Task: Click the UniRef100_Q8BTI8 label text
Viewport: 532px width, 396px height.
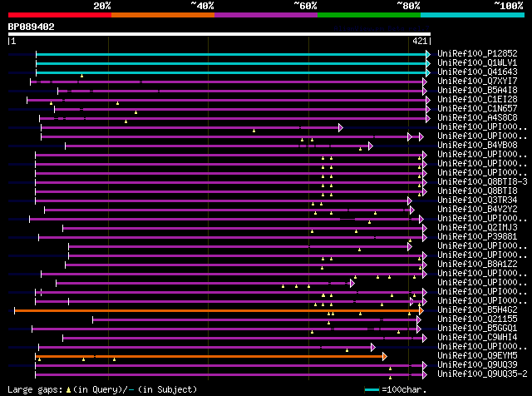Action: pyautogui.click(x=477, y=191)
